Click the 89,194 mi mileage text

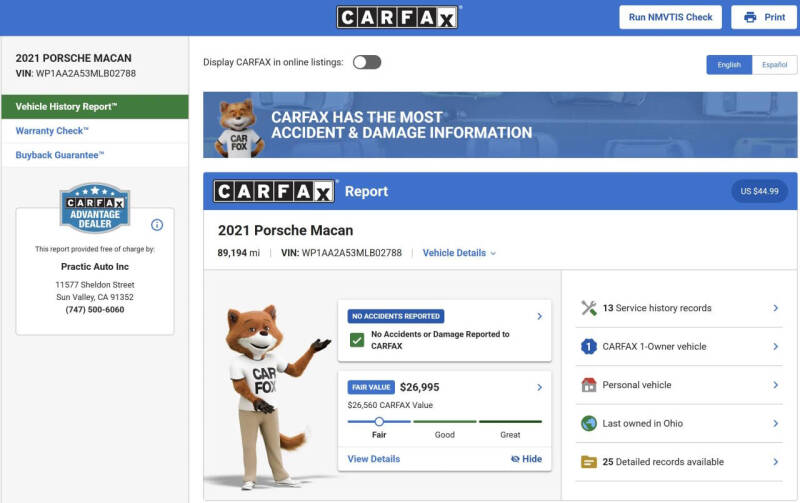point(238,253)
